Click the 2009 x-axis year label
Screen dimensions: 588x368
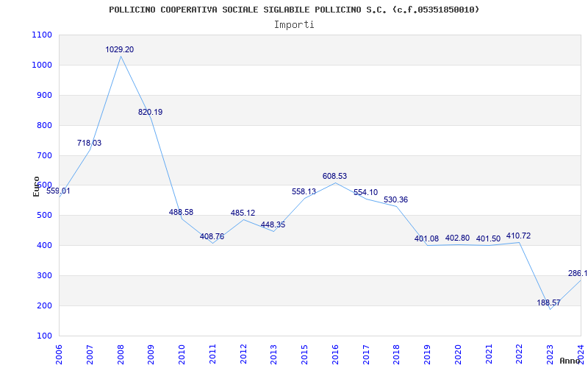(151, 353)
